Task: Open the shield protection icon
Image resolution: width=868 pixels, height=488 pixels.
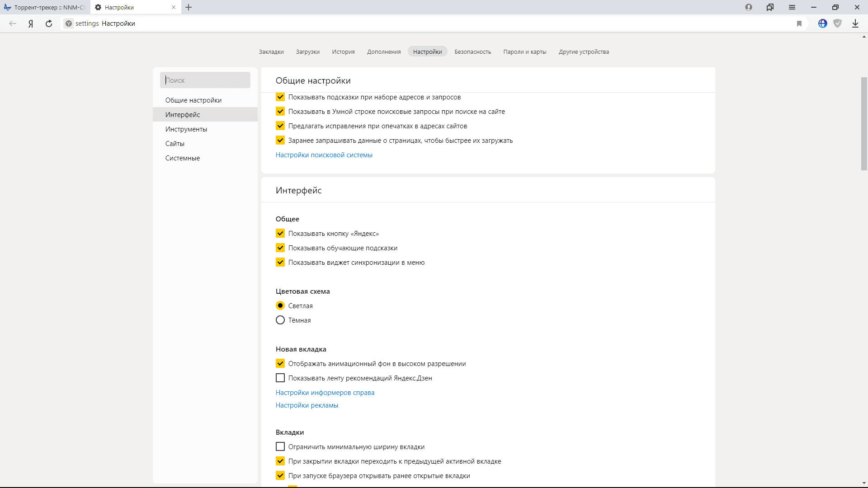Action: click(838, 23)
